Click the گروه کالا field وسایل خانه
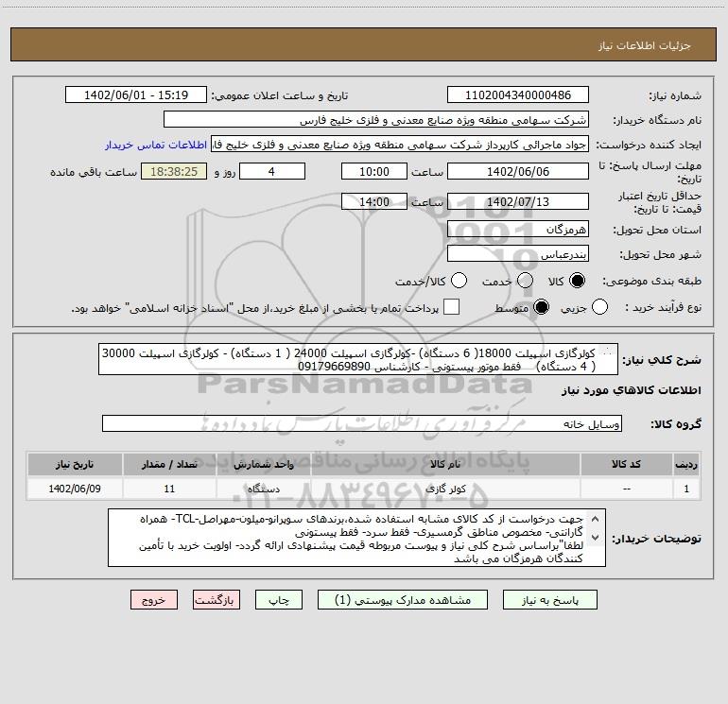The image size is (728, 704). 362,423
